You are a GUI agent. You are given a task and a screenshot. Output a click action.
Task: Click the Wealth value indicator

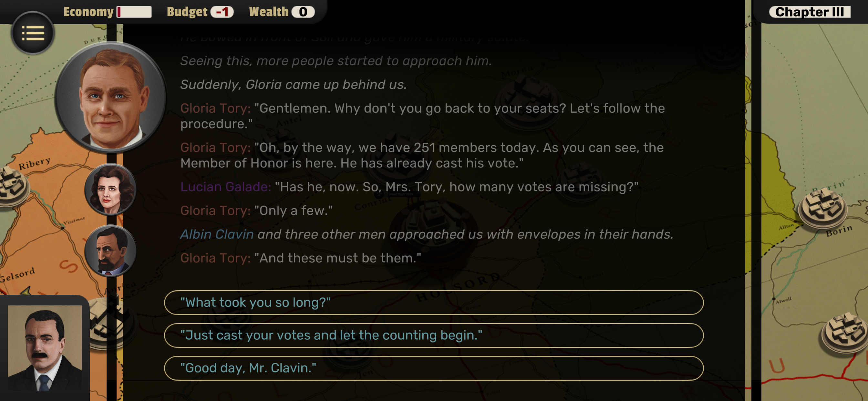pos(303,12)
